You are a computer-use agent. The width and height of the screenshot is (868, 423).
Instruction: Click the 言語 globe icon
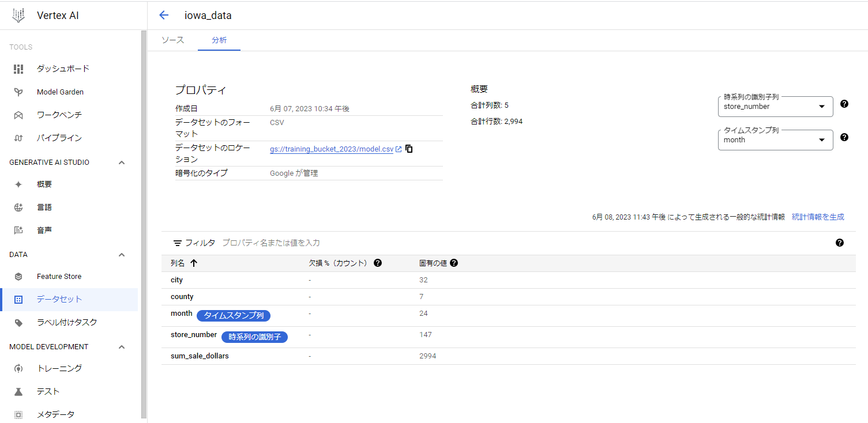click(18, 207)
